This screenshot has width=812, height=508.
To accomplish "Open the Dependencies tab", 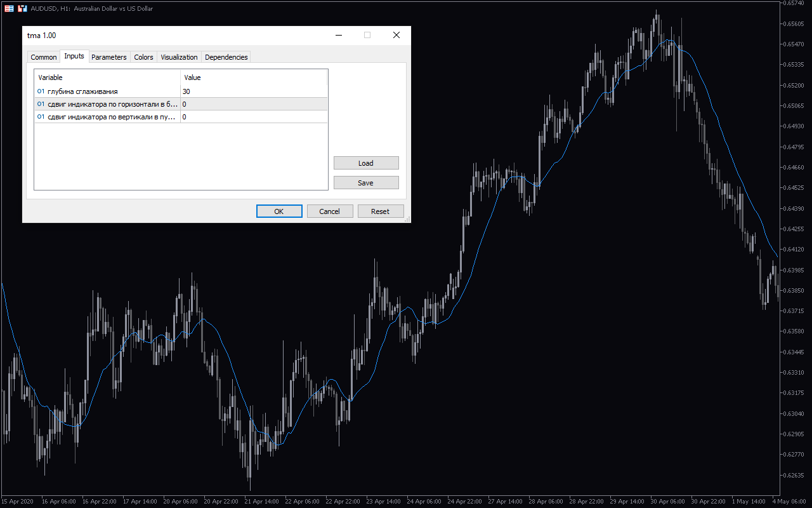I will coord(226,57).
